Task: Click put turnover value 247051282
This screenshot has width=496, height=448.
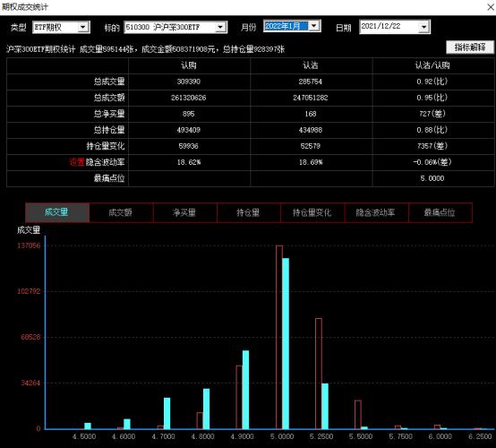Action: [311, 98]
